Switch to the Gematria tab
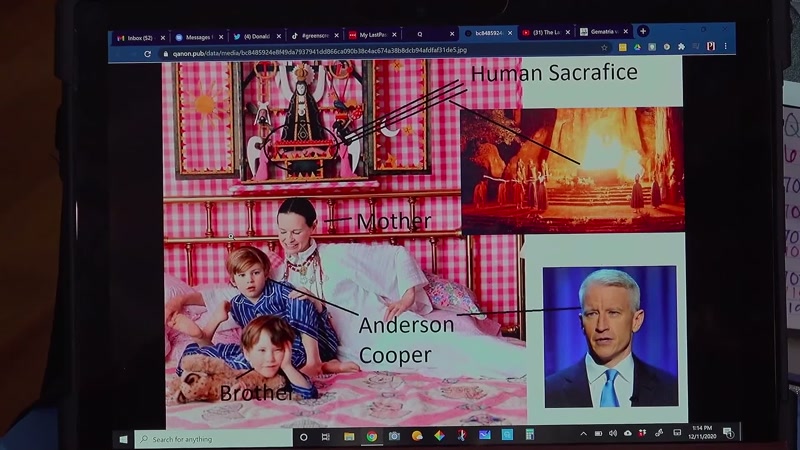This screenshot has height=450, width=800. point(602,32)
